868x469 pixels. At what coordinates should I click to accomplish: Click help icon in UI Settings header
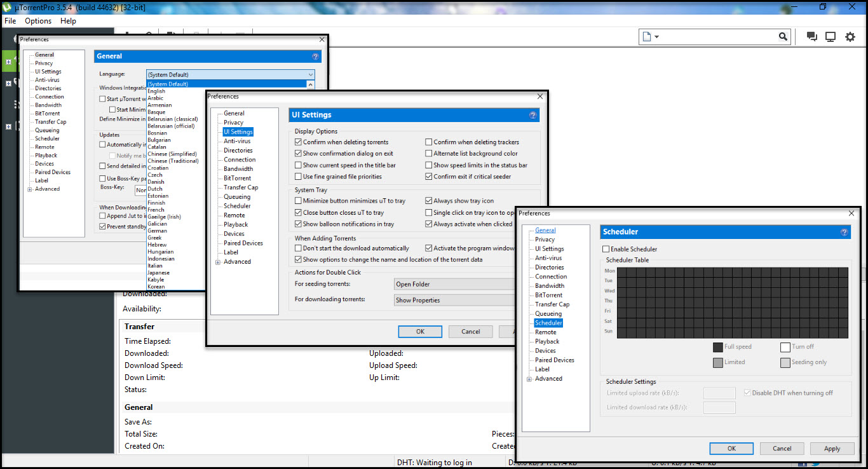click(532, 115)
